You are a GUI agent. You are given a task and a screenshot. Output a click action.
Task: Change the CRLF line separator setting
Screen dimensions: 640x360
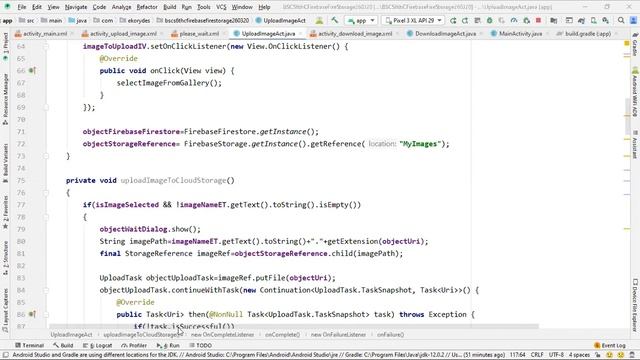point(537,355)
